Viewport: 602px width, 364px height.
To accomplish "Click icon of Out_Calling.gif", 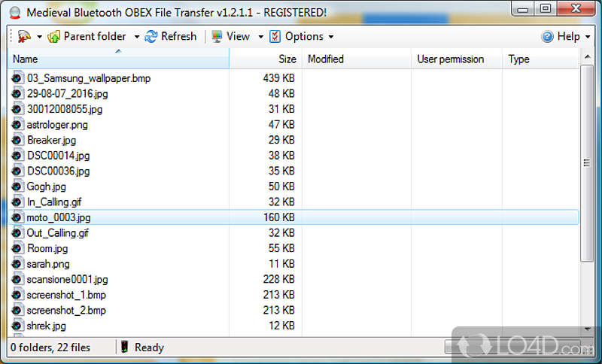I will (17, 233).
